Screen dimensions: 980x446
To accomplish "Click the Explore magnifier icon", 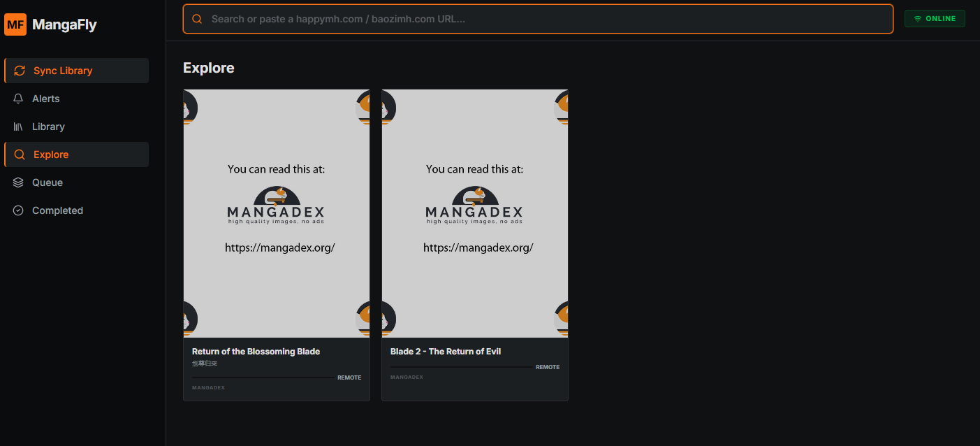I will click(20, 154).
